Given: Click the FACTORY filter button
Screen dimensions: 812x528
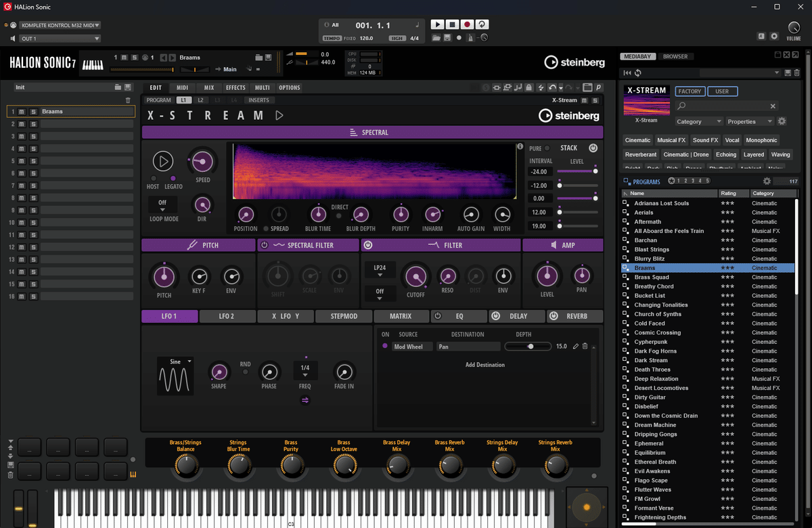Looking at the screenshot, I should tap(690, 91).
